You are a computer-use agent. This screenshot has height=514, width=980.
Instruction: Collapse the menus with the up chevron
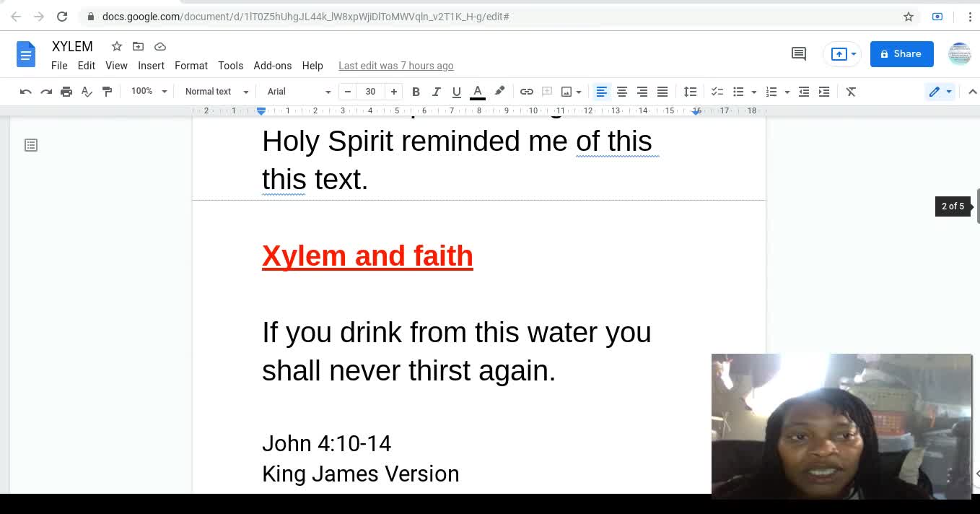972,92
